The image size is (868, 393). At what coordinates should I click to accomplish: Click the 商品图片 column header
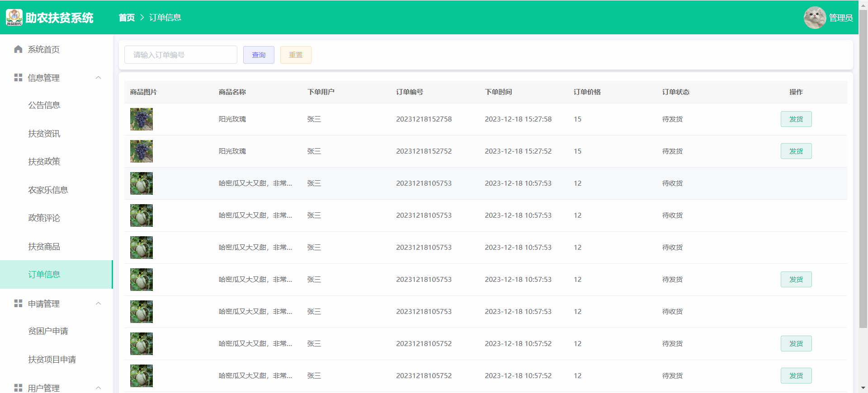[x=143, y=92]
